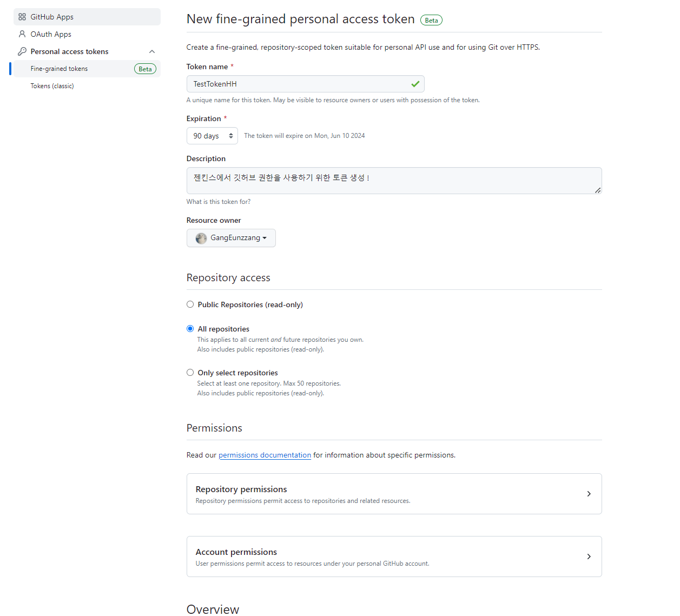Click the Beta badge in the sidebar
This screenshot has height=616, width=680.
(145, 69)
